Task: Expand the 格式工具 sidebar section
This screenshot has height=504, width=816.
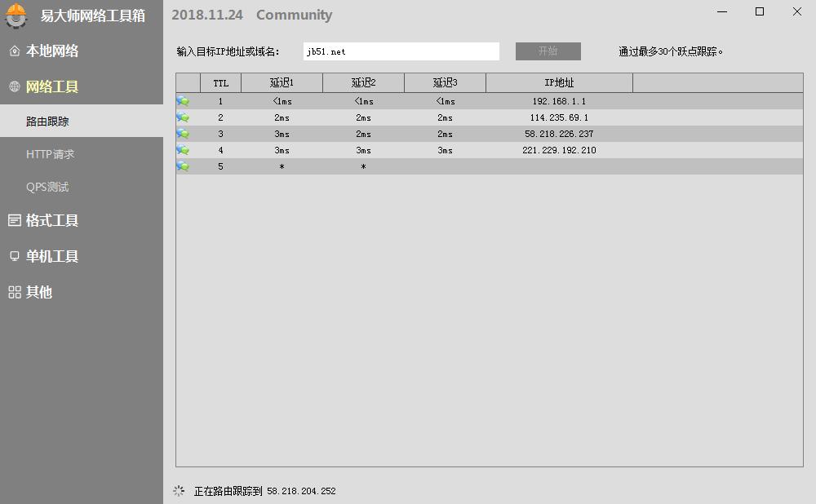Action: coord(52,220)
